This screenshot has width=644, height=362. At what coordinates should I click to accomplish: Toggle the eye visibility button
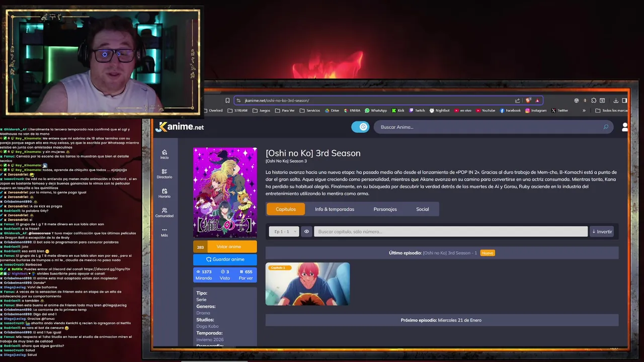[x=306, y=232]
